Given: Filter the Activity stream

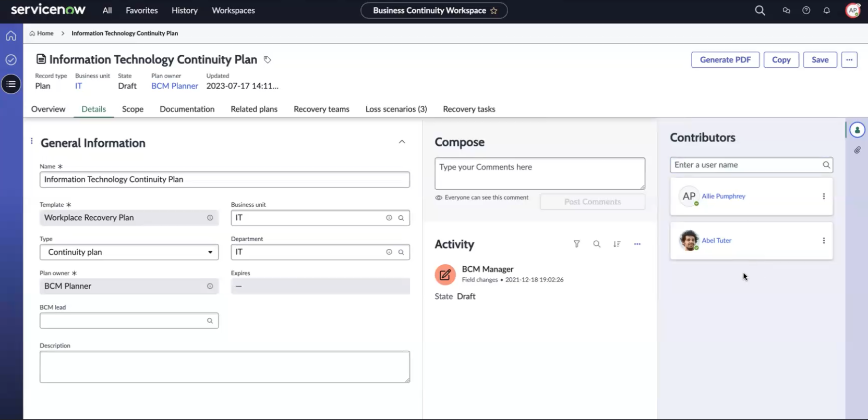Looking at the screenshot, I should pyautogui.click(x=576, y=244).
